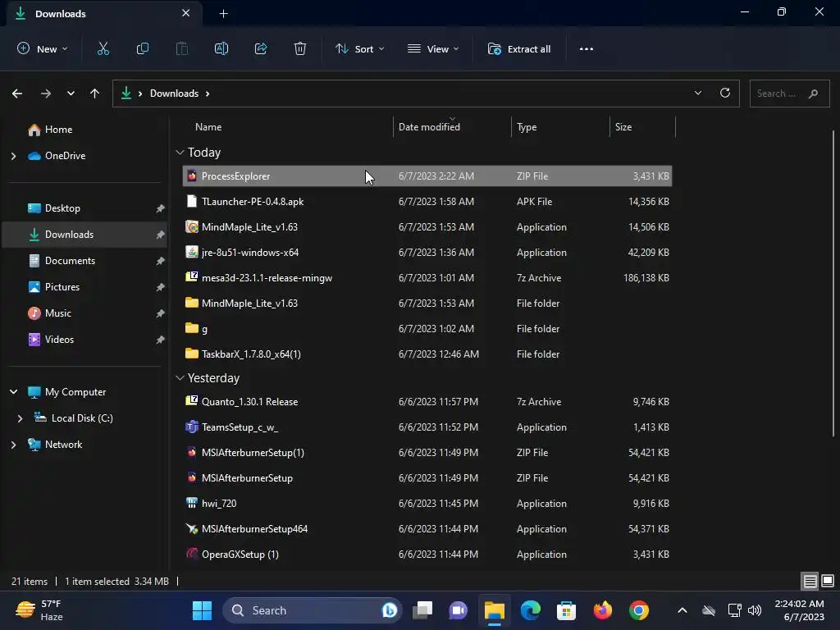The image size is (840, 630).
Task: Open Documents in the navigation pane
Action: (70, 261)
